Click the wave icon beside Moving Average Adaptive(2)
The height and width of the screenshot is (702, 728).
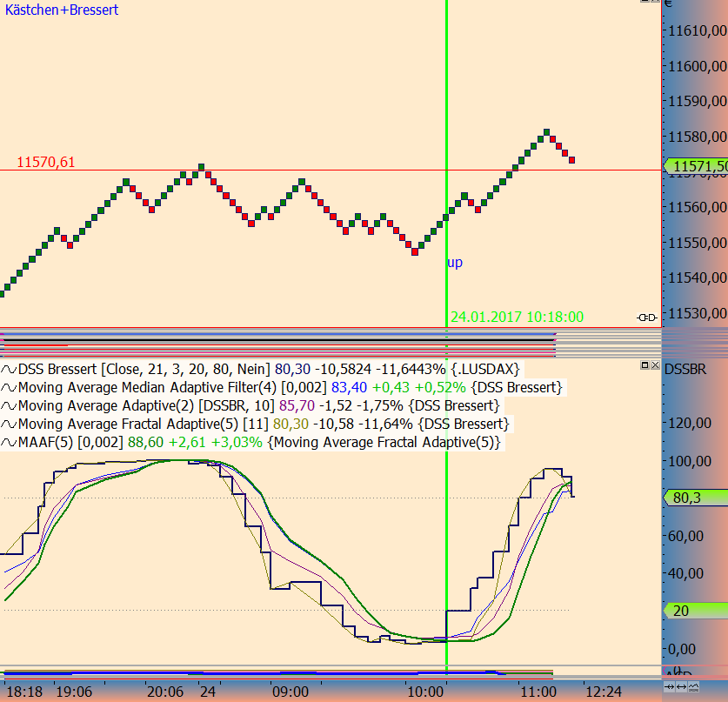click(9, 406)
